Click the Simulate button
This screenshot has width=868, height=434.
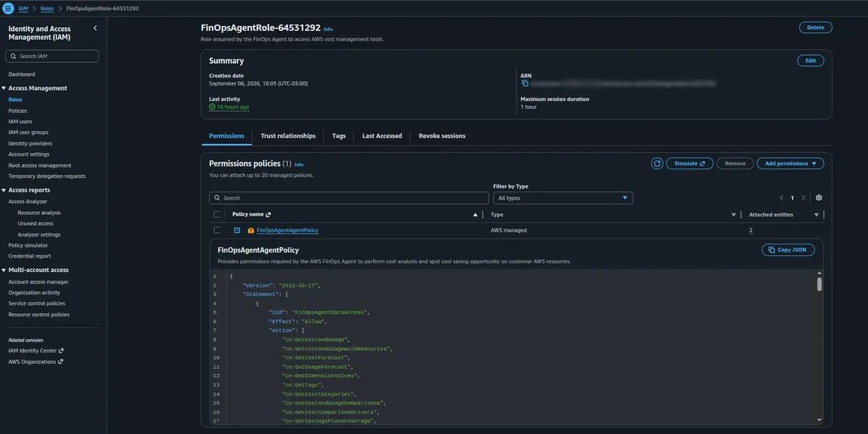[x=689, y=163]
